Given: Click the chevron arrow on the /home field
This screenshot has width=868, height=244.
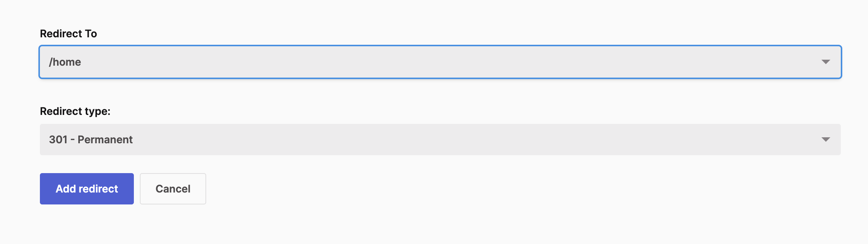Looking at the screenshot, I should 826,62.
